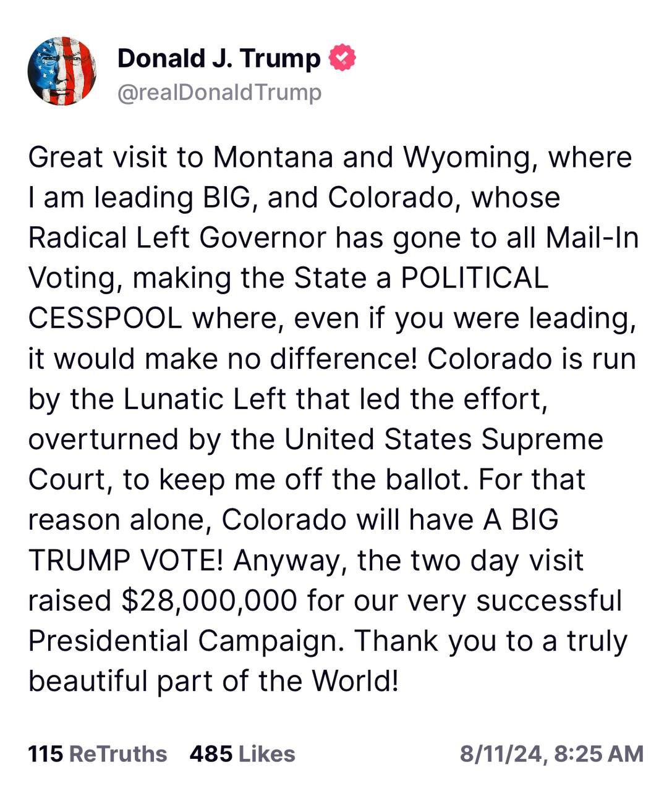672x791 pixels.
Task: Click the word "Wyoming" in the post
Action: 466,157
